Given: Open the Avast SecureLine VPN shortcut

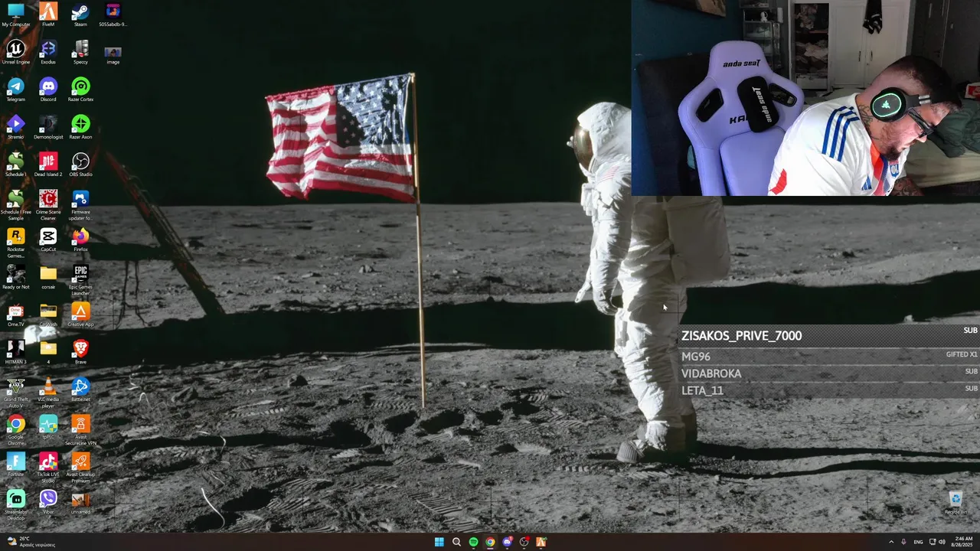Looking at the screenshot, I should pos(80,429).
